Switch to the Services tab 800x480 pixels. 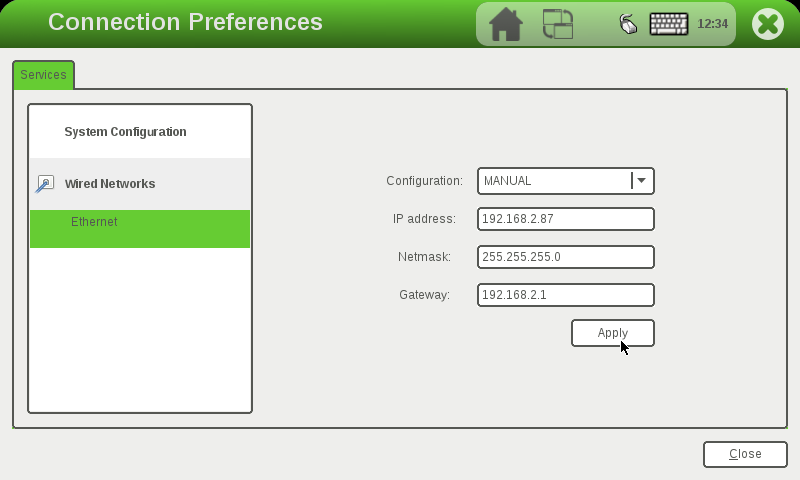click(x=43, y=75)
